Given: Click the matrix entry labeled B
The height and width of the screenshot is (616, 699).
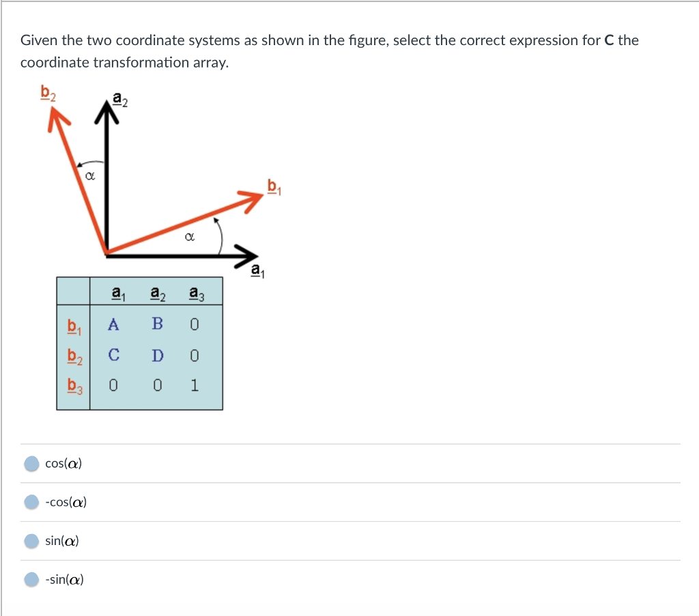Looking at the screenshot, I should pyautogui.click(x=157, y=324).
